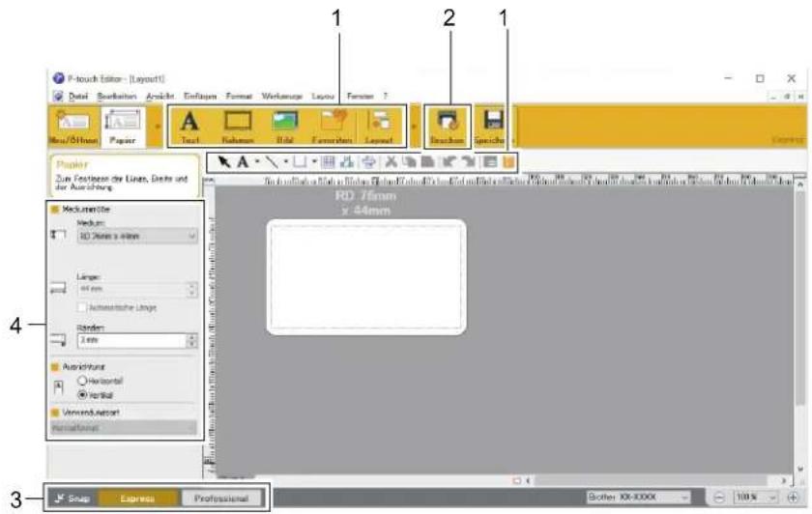Viewport: 812px width, 514px height.
Task: Switch to Express mode
Action: (x=137, y=499)
